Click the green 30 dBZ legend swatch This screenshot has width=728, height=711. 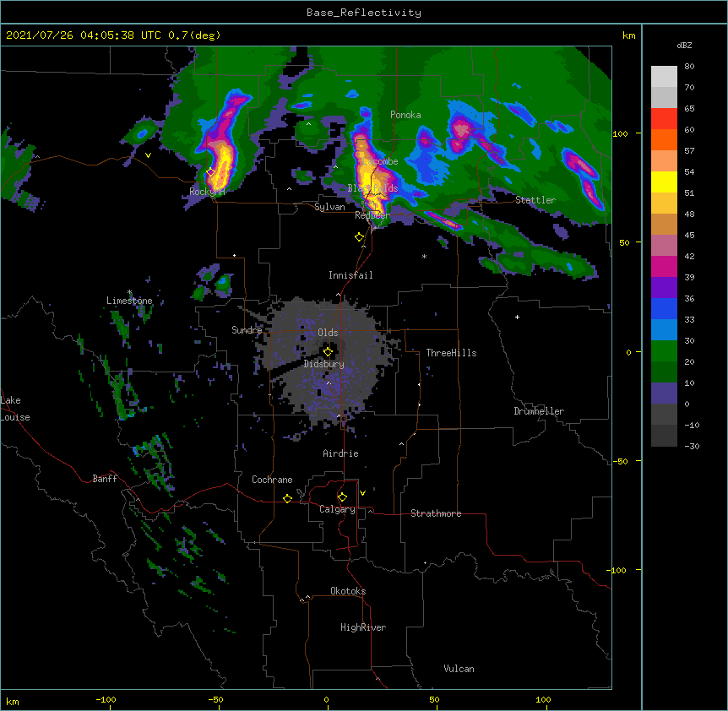pyautogui.click(x=664, y=351)
